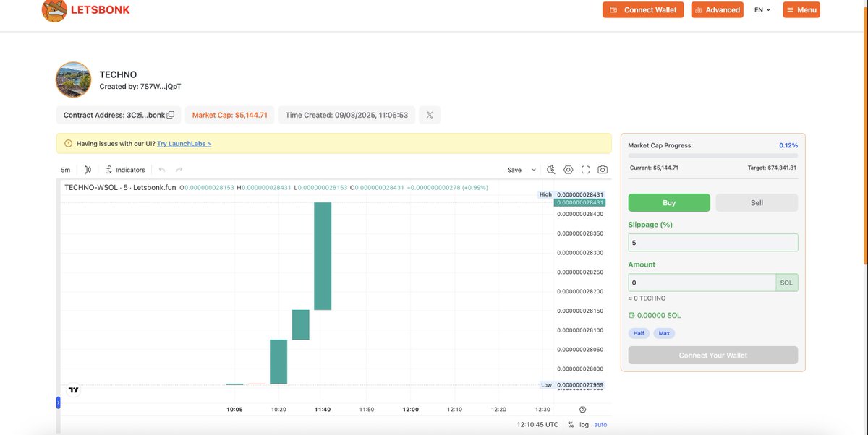Take a chart snapshot with camera icon
Screen dimensions: 868x435
coord(603,170)
